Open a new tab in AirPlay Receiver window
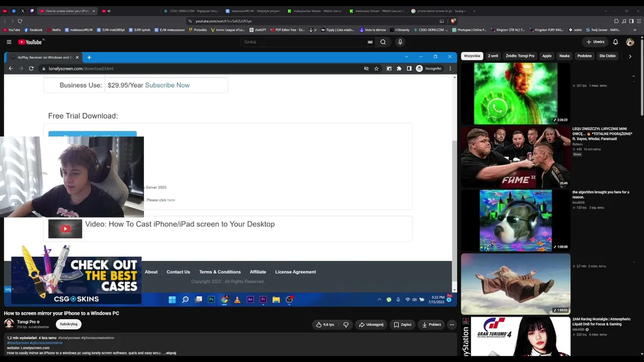Viewport: 644px width, 362px height. pyautogui.click(x=89, y=57)
